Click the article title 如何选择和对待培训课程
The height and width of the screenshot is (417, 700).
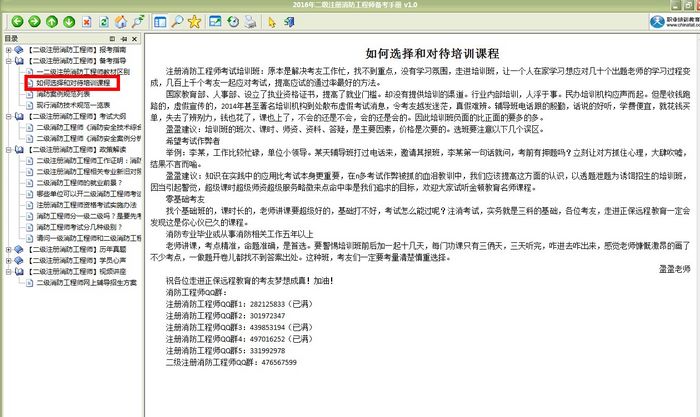click(x=432, y=54)
